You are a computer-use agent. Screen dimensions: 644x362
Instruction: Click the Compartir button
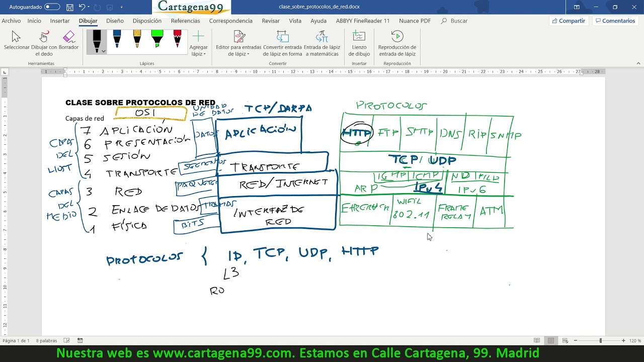pyautogui.click(x=569, y=21)
